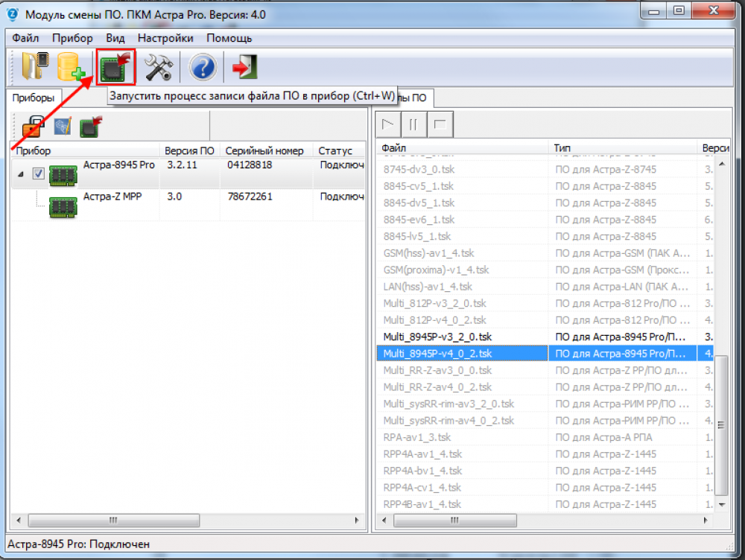The height and width of the screenshot is (560, 745).
Task: Click the file list horizontal scrollbar right arrow
Action: pos(706,520)
